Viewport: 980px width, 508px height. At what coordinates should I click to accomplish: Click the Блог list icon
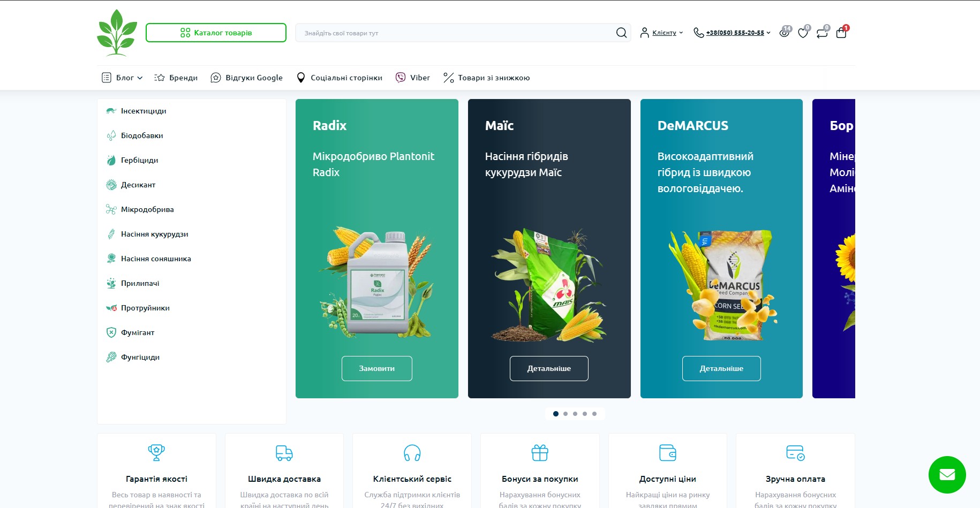pyautogui.click(x=107, y=78)
